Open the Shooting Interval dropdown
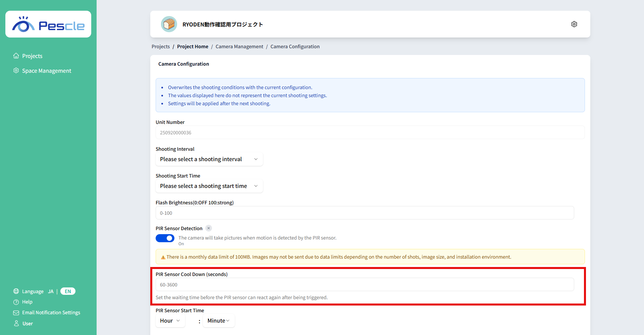The height and width of the screenshot is (335, 644). point(209,159)
